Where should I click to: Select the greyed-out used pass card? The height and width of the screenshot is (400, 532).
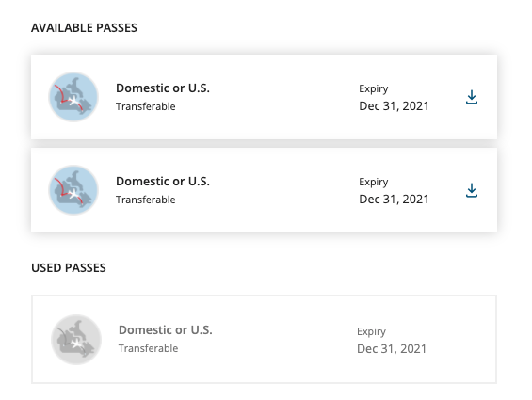click(x=264, y=340)
